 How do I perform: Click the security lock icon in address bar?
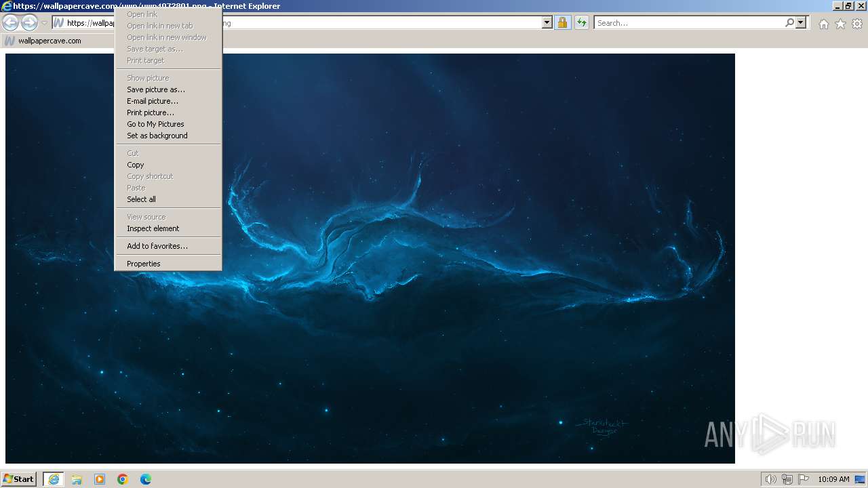562,23
